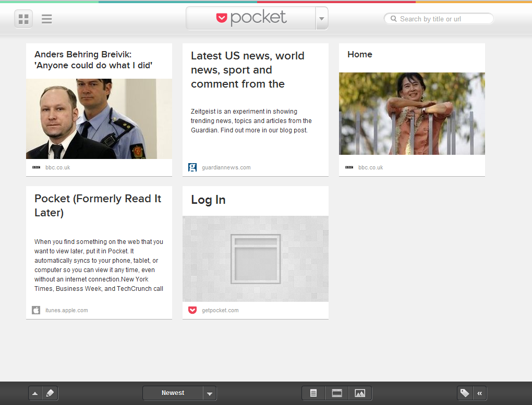Screen dimensions: 532x405
Task: Click guardiannews.com source link
Action: point(226,167)
